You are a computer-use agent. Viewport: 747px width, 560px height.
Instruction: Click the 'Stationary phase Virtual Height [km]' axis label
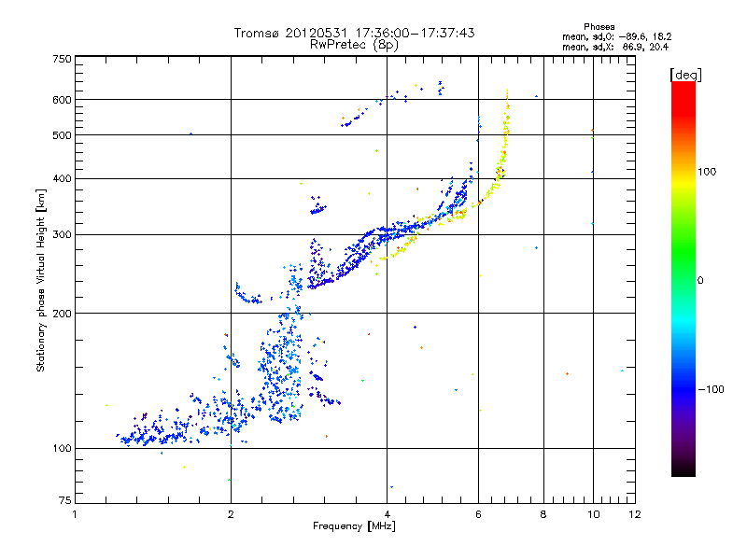(41, 280)
